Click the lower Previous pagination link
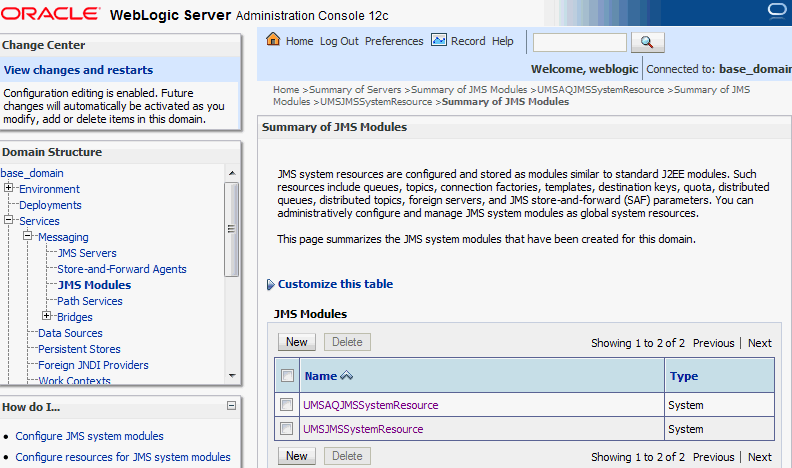This screenshot has width=792, height=468. pos(713,457)
